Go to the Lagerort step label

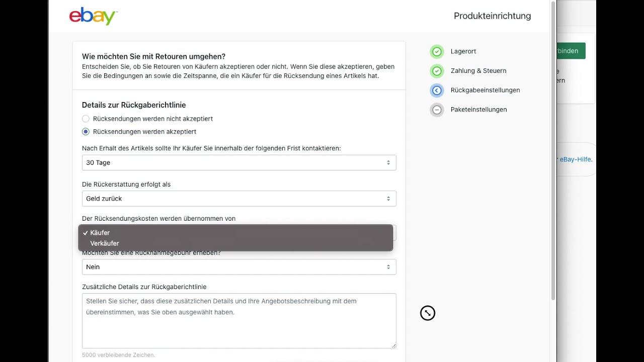click(x=463, y=51)
